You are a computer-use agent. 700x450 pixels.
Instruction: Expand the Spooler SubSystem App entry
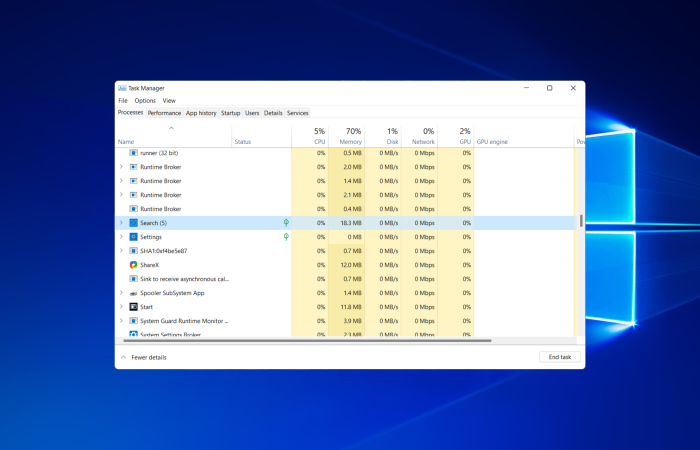(121, 293)
